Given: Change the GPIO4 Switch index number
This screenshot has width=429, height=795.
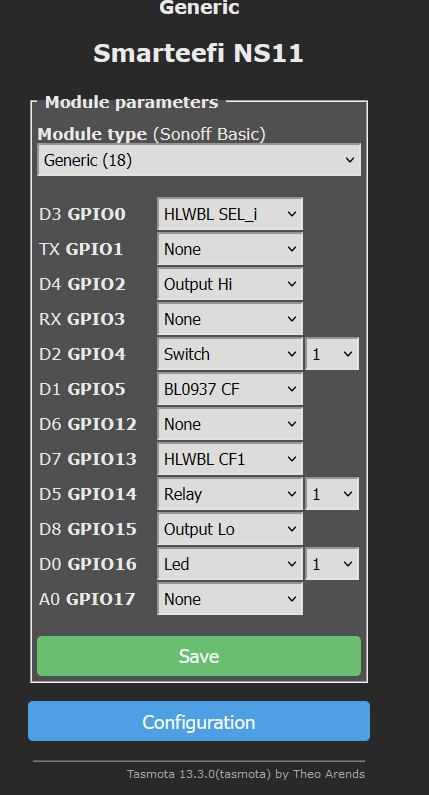Looking at the screenshot, I should pyautogui.click(x=332, y=354).
